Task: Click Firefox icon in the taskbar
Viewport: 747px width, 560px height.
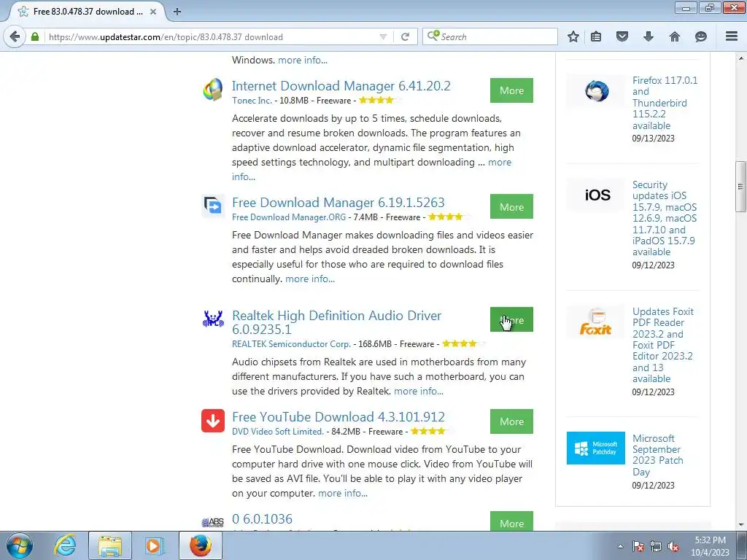Action: click(200, 545)
